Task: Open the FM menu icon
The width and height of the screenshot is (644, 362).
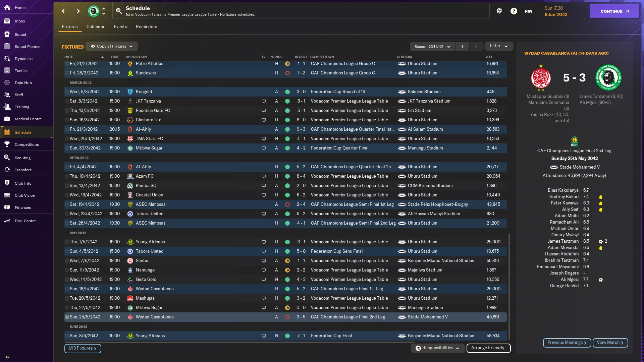Action: pos(528,11)
